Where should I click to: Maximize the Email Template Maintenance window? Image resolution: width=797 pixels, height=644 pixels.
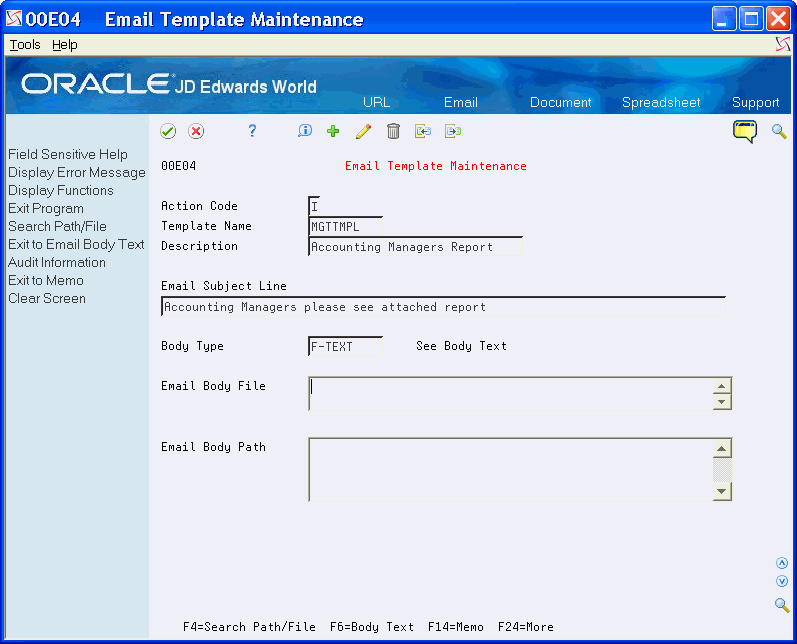coord(751,19)
